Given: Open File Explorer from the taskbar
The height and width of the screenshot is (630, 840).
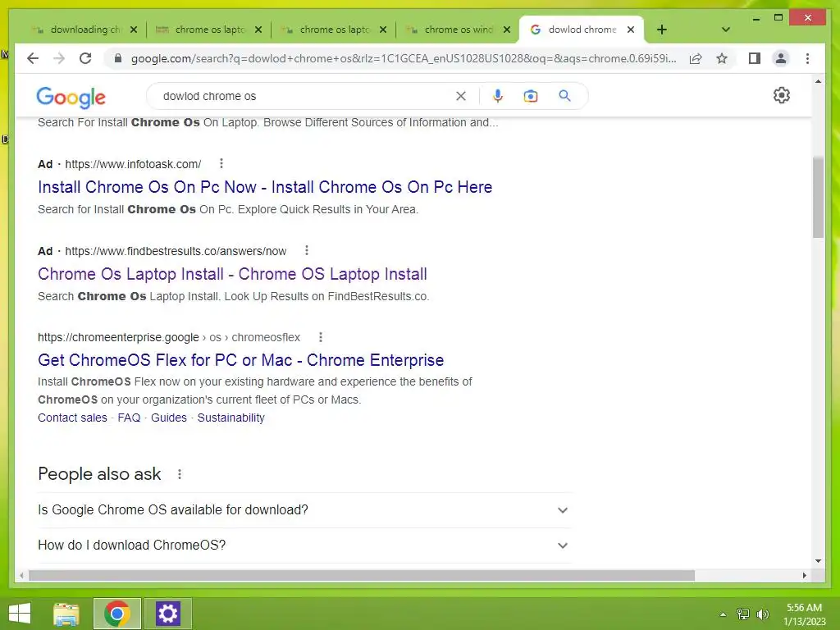Looking at the screenshot, I should tap(66, 614).
